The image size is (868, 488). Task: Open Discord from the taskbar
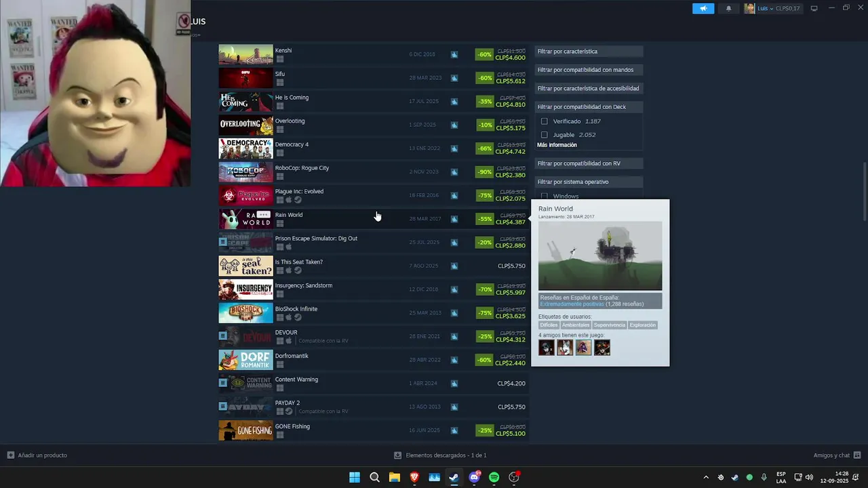click(x=474, y=477)
